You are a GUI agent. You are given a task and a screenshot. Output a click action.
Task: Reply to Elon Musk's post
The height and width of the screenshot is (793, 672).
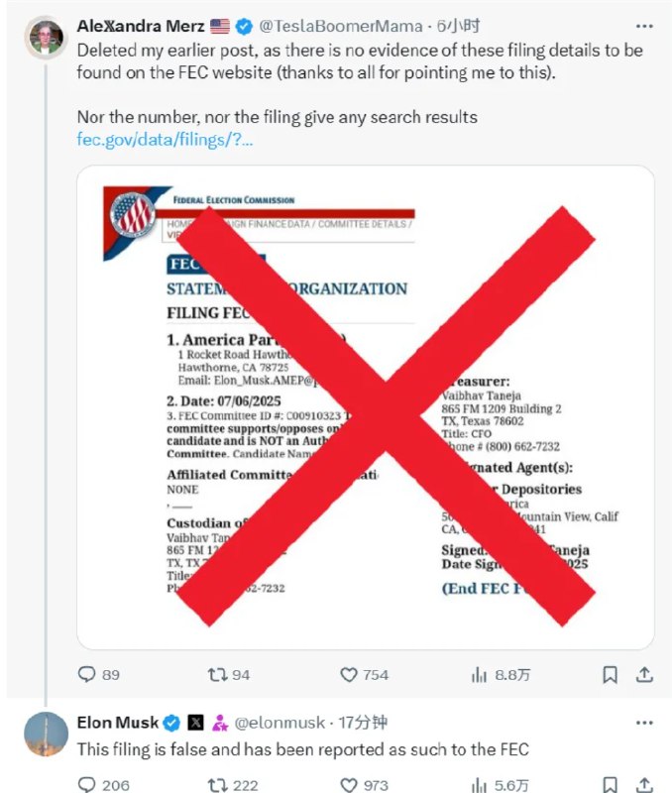pyautogui.click(x=88, y=785)
